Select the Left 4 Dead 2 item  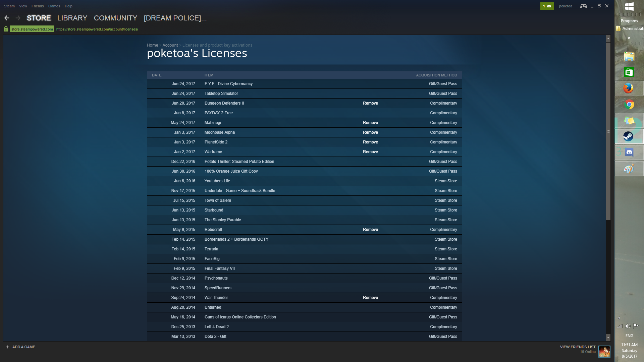coord(216,327)
